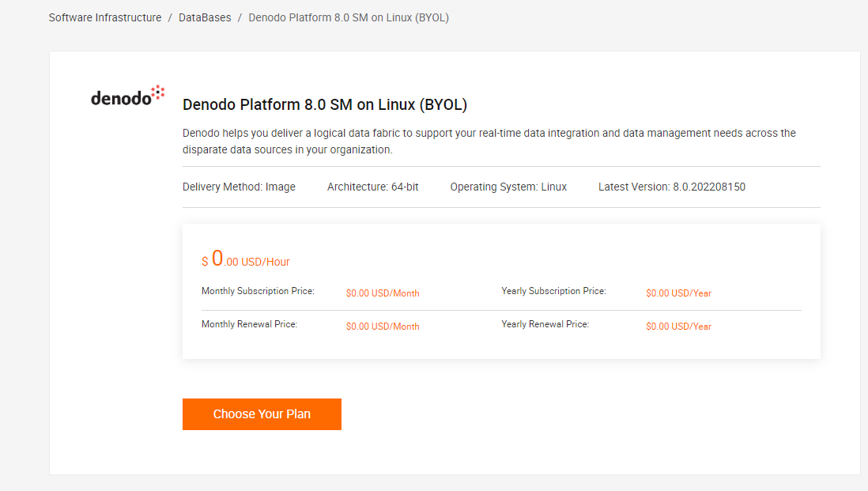Viewport: 868px width, 491px height.
Task: Open Software Infrastructure breadcrumb link
Action: [105, 17]
